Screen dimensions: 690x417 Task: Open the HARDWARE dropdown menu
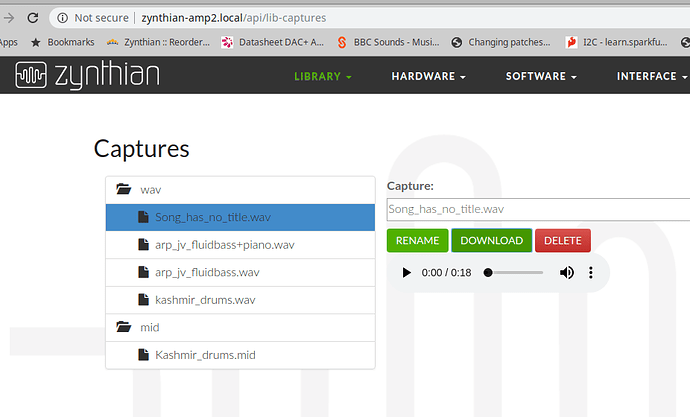tap(428, 77)
